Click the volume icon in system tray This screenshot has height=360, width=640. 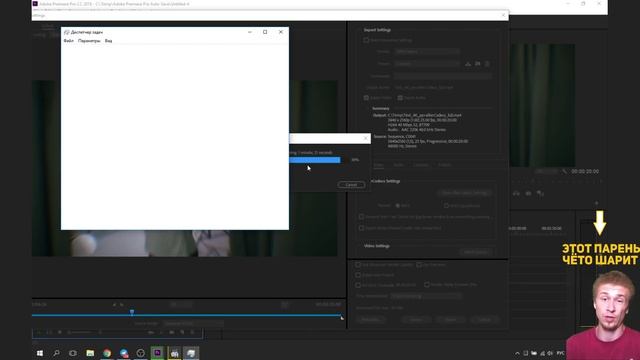[x=550, y=353]
